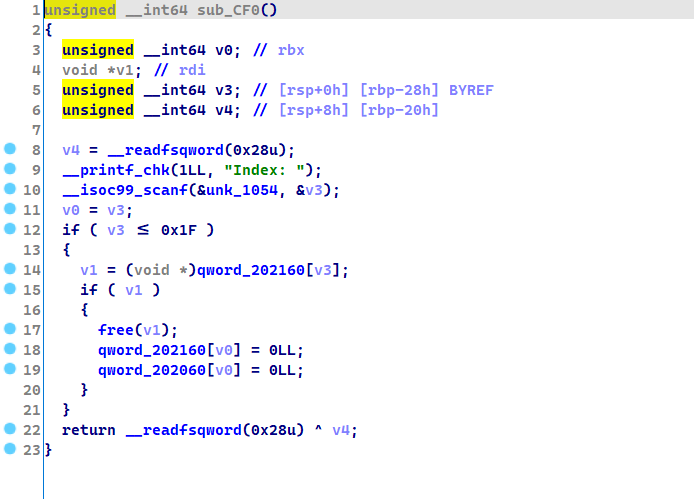Click the rbx register comment
694x499 pixels.
291,50
